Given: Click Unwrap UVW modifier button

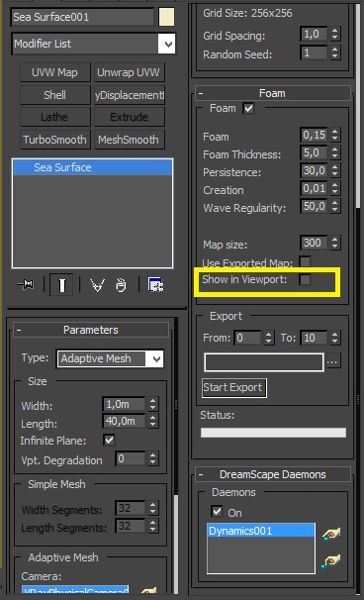Looking at the screenshot, I should click(x=130, y=72).
